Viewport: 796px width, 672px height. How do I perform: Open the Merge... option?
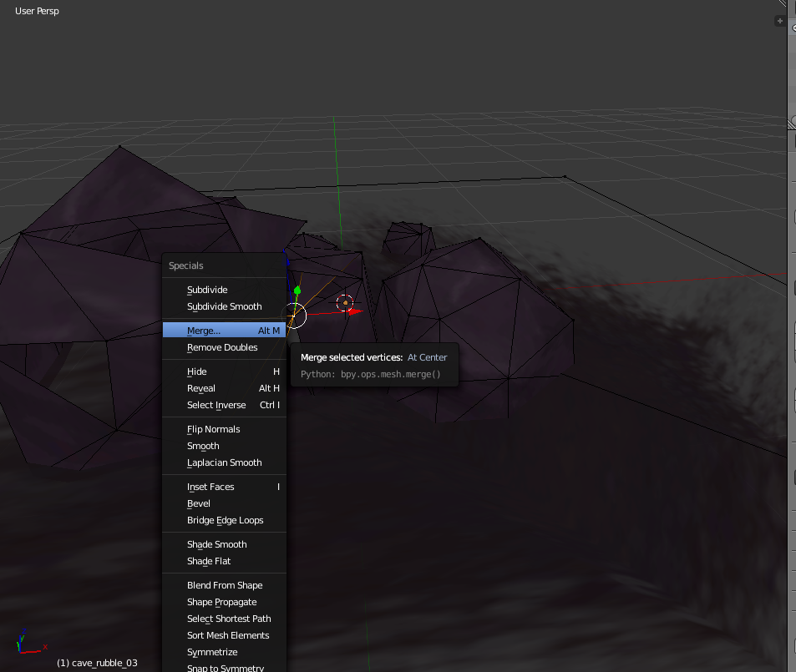224,331
